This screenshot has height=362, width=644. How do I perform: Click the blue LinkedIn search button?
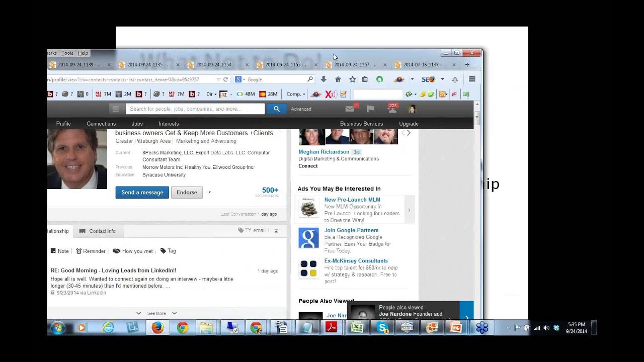[x=276, y=109]
